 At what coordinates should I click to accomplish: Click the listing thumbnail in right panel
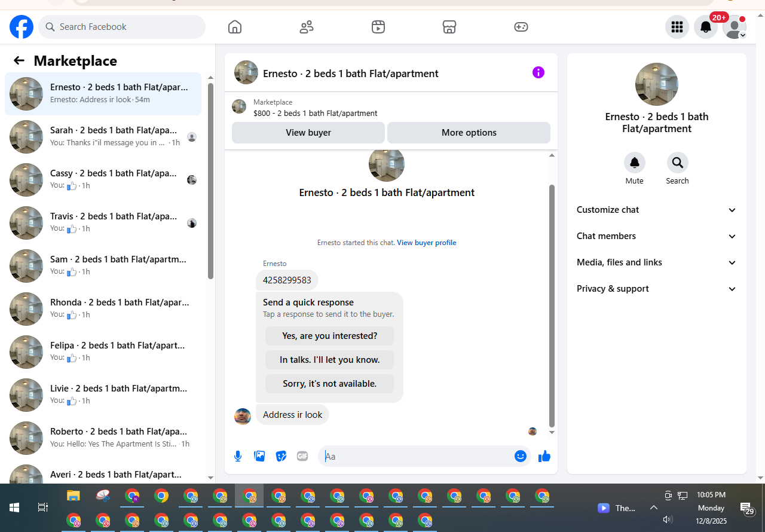657,84
